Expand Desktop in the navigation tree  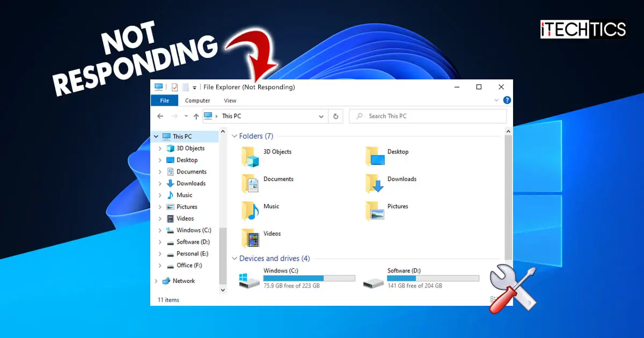160,160
